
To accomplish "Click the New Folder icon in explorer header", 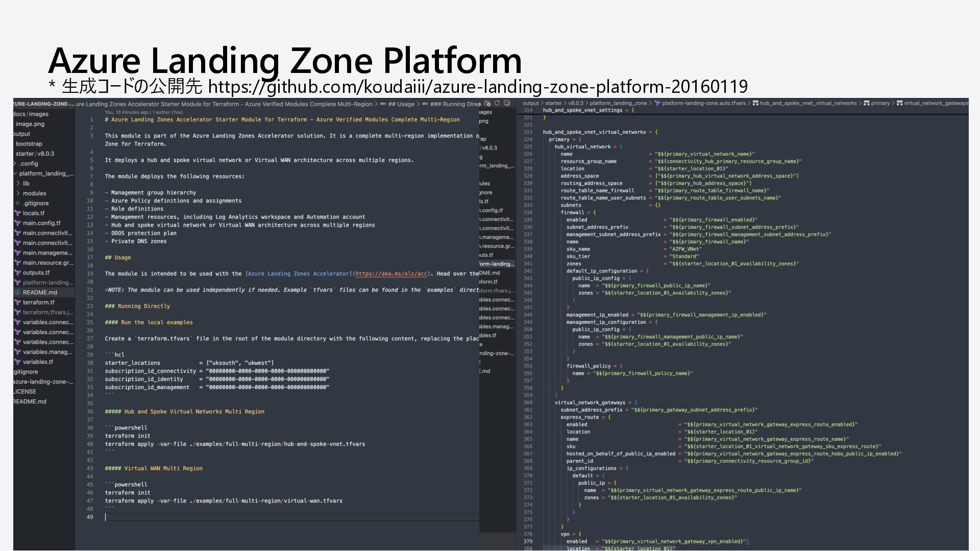I will (x=487, y=103).
